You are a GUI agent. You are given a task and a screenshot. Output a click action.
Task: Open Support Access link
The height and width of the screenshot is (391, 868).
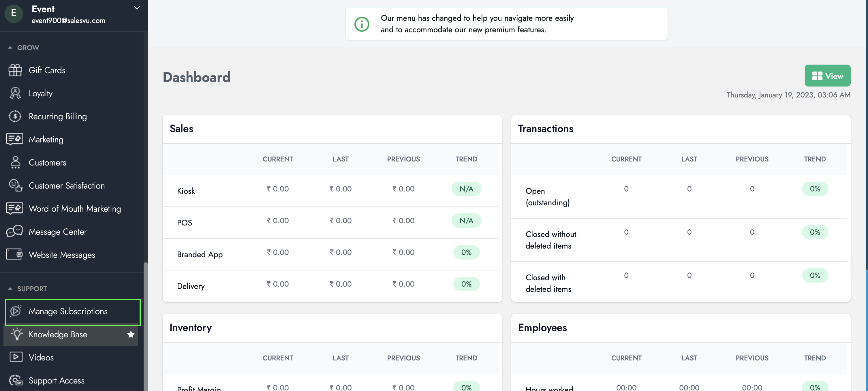(56, 380)
